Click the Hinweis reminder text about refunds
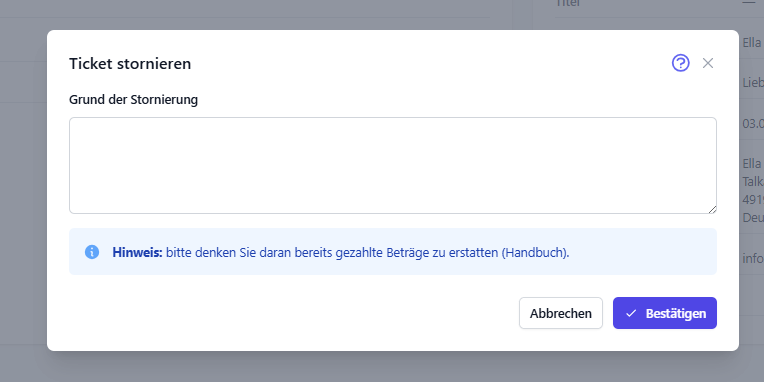The image size is (764, 382). coord(341,252)
